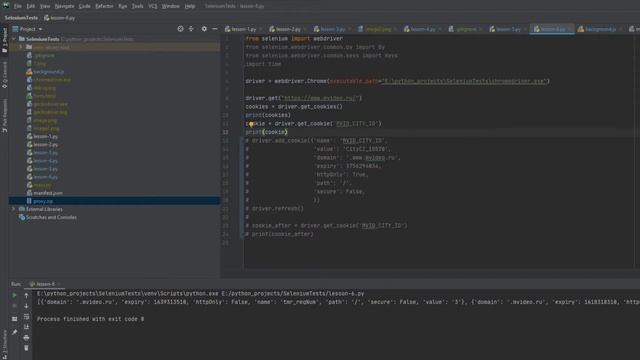Image resolution: width=640 pixels, height=360 pixels.
Task: Open the Project view dropdown
Action: click(x=27, y=29)
